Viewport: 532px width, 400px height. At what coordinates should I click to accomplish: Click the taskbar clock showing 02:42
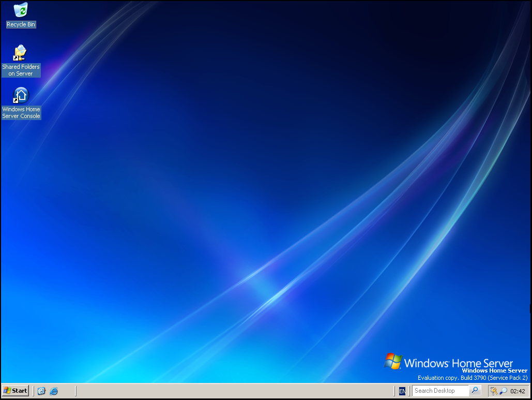point(518,391)
